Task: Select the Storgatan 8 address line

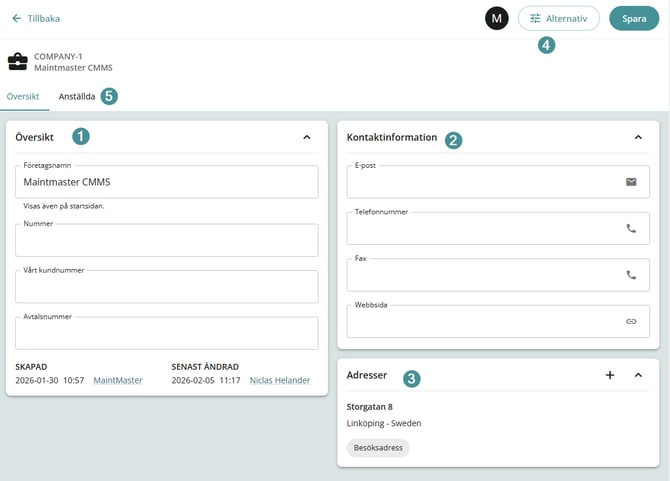Action: [370, 407]
